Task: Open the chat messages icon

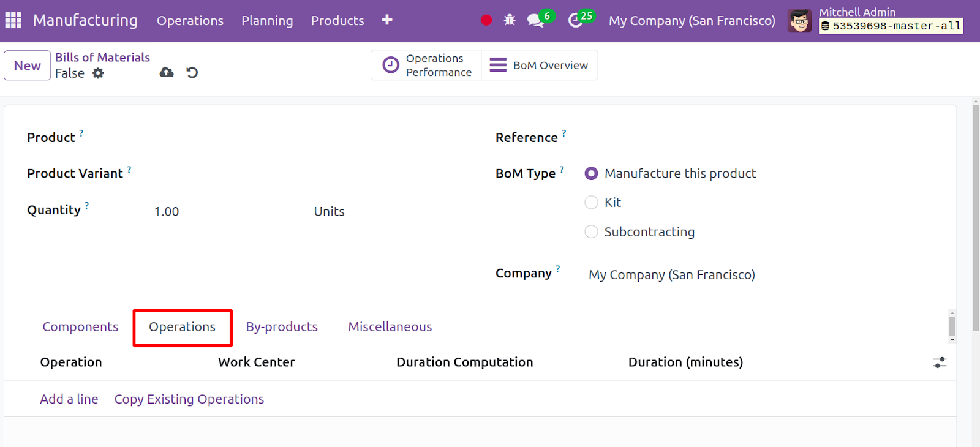Action: 535,20
